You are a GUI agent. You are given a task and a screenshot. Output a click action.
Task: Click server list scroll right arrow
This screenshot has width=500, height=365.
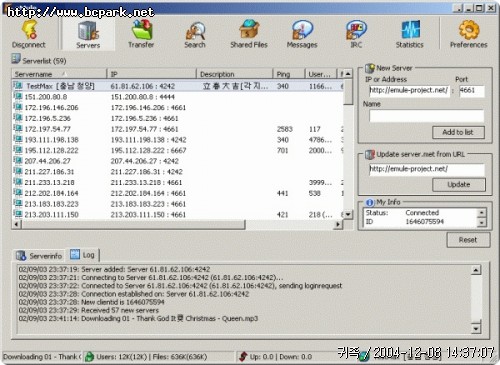pos(338,225)
